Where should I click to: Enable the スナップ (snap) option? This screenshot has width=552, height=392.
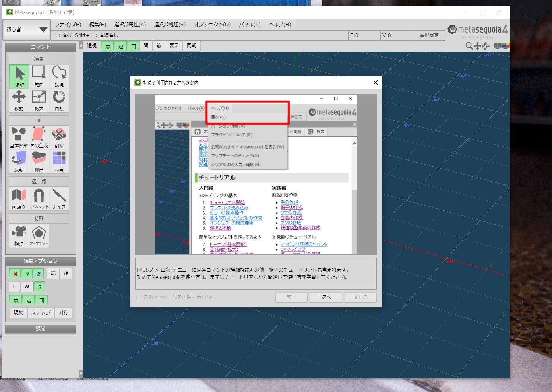(41, 312)
